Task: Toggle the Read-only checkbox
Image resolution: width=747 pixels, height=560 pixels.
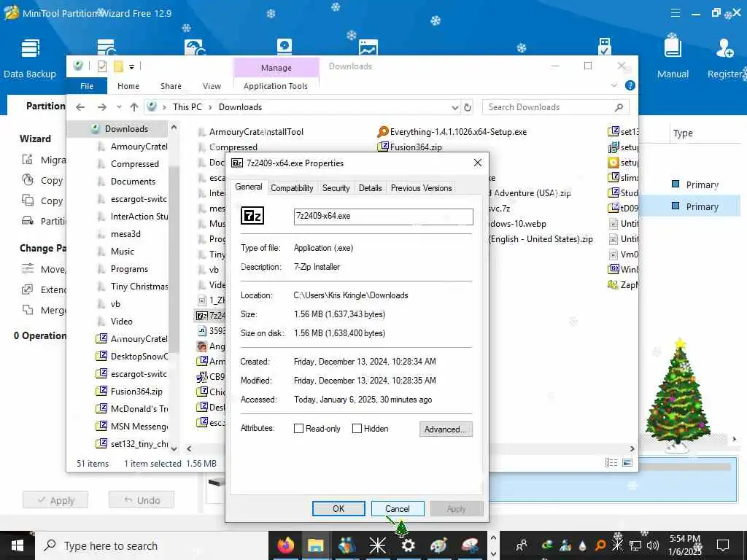Action: click(x=298, y=429)
